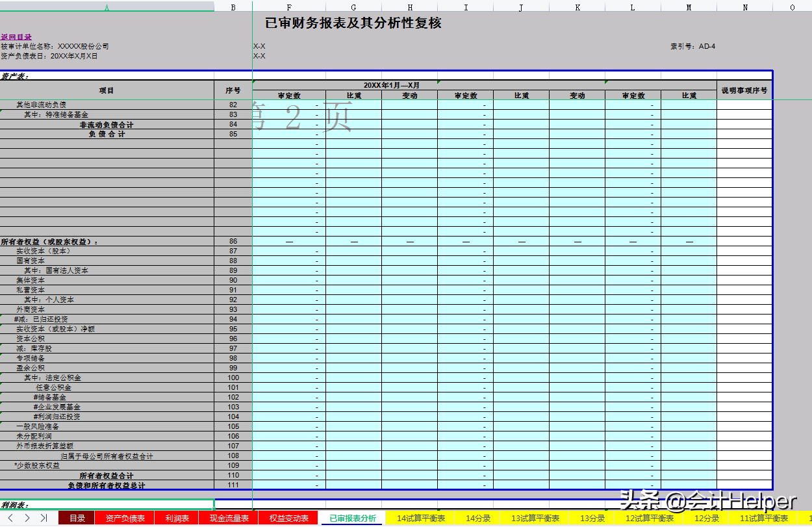Open the 12分录 sheet tab
Image resolution: width=812 pixels, height=527 pixels.
click(x=707, y=518)
